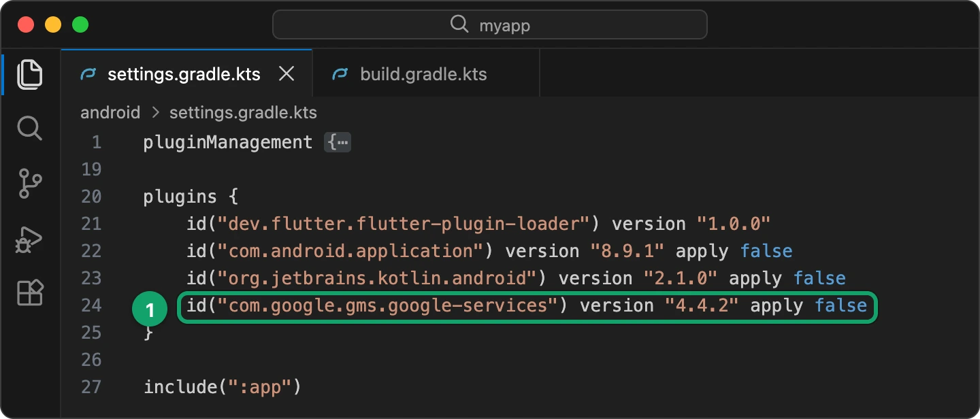Click the build.gradle.kts tab file icon

[x=340, y=74]
